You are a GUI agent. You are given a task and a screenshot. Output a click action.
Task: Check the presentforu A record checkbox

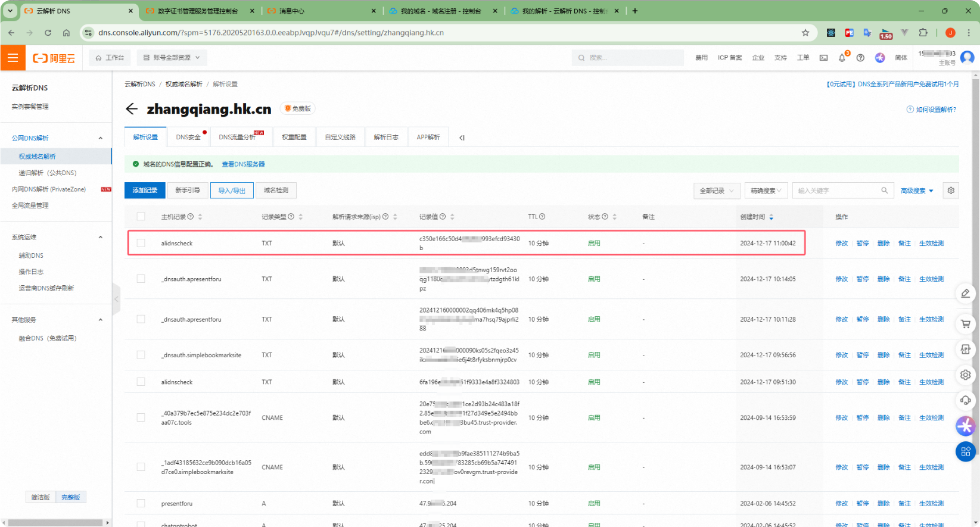coord(141,503)
